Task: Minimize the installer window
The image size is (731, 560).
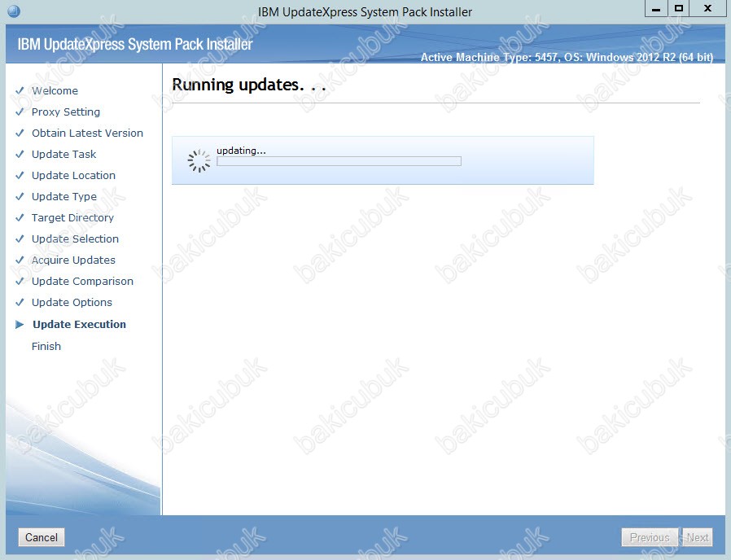Action: [656, 9]
